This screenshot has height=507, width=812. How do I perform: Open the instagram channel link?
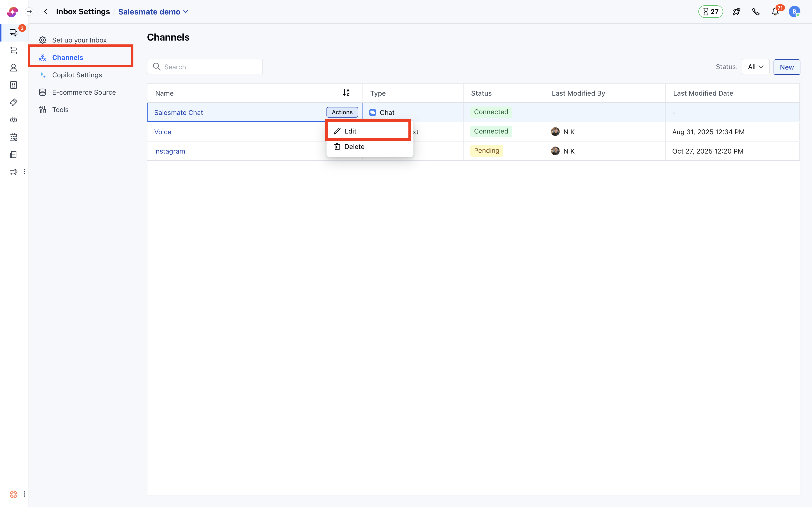[x=169, y=151]
